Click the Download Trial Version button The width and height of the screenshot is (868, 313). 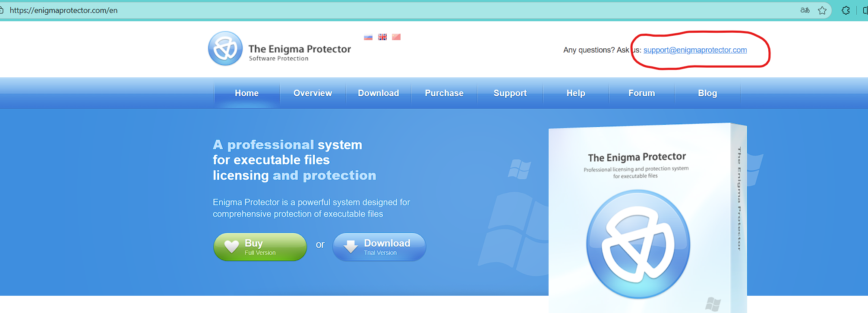(379, 247)
